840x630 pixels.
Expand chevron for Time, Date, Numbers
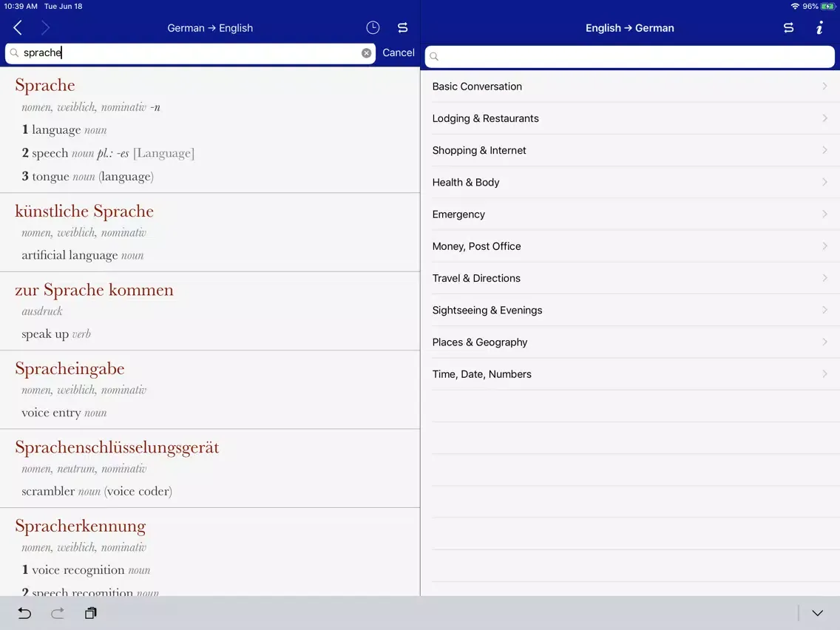(x=824, y=374)
